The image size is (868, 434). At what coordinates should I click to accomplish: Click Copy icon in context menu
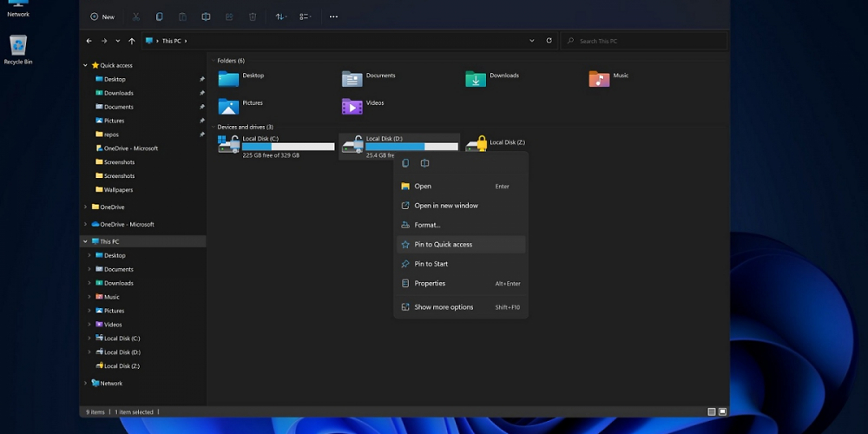[405, 163]
